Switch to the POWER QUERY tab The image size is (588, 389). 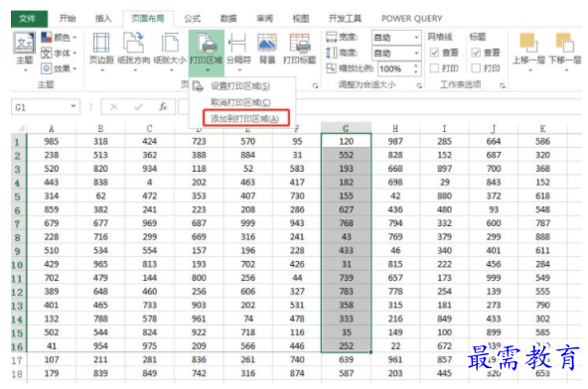pos(411,19)
